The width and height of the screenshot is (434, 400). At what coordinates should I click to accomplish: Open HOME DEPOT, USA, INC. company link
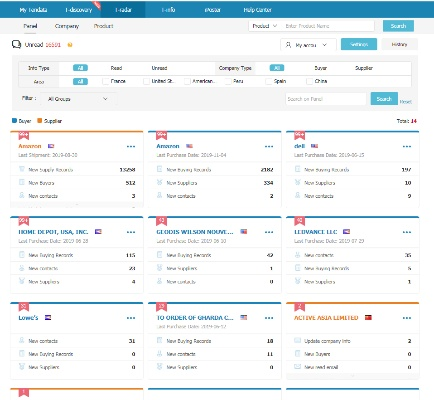tap(53, 232)
